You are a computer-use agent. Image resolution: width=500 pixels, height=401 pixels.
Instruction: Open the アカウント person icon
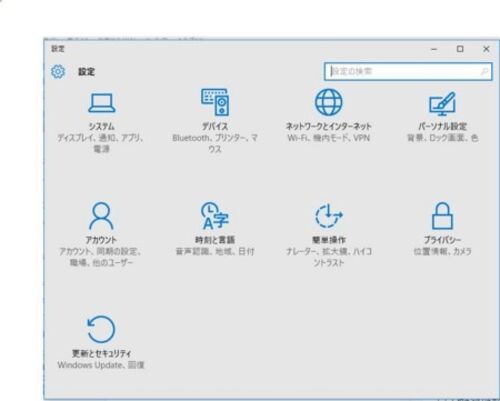[102, 216]
